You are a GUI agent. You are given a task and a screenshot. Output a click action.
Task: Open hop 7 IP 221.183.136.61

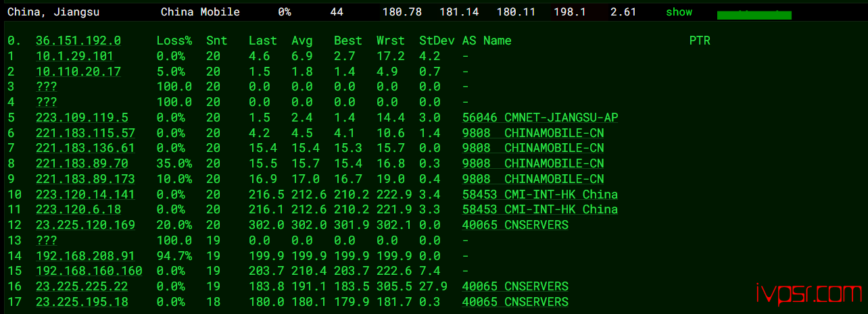(85, 148)
